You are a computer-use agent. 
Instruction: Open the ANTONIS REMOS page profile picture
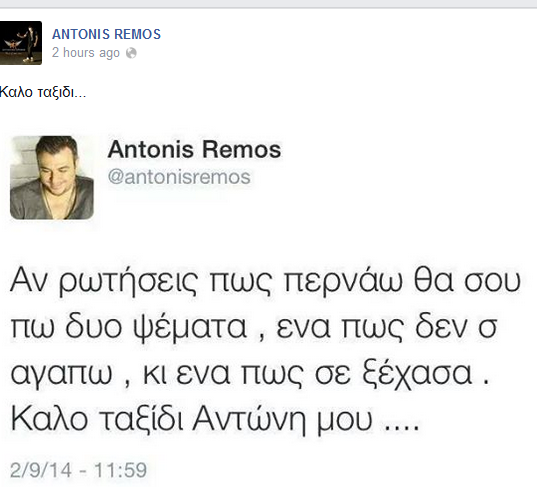(x=21, y=43)
